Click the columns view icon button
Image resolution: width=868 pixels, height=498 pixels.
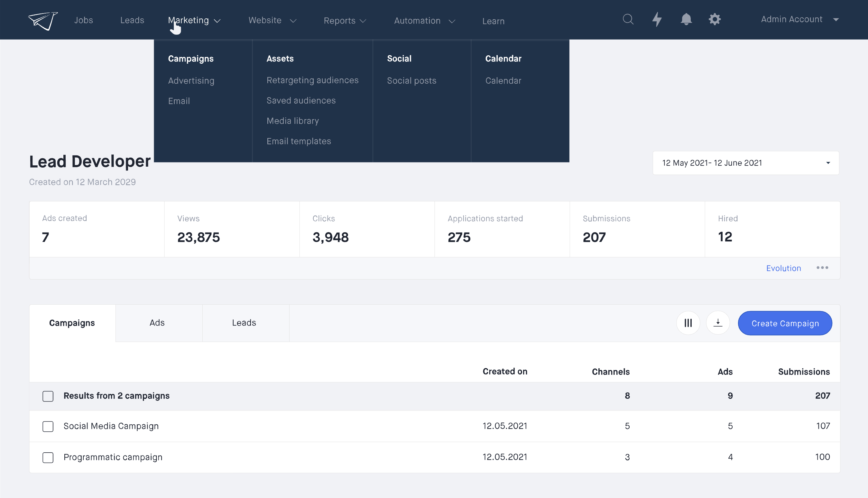(688, 323)
